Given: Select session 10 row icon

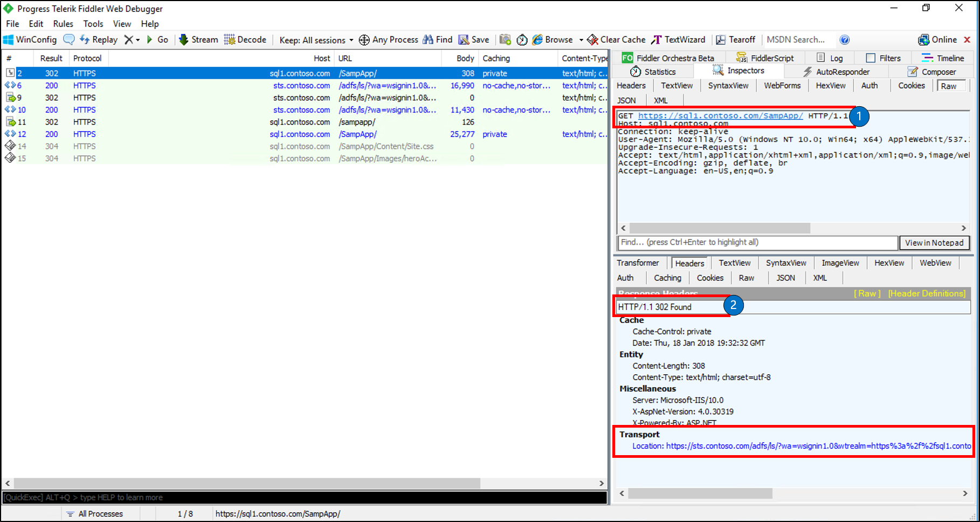Looking at the screenshot, I should [10, 109].
